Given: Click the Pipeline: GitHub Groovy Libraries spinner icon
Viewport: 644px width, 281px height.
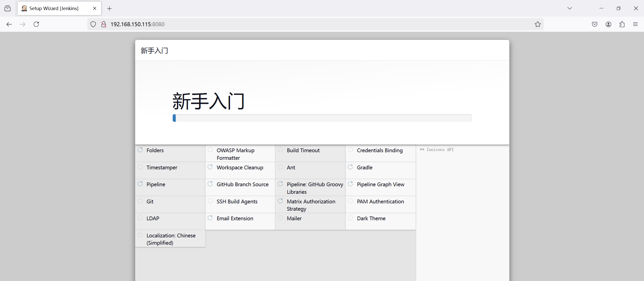Looking at the screenshot, I should [x=280, y=184].
